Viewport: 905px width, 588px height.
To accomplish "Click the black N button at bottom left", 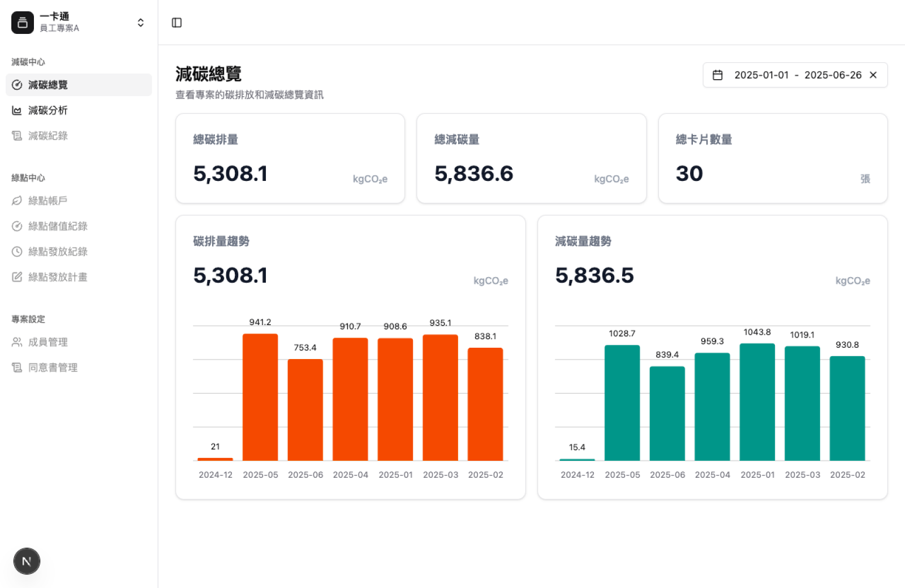I will pos(27,561).
